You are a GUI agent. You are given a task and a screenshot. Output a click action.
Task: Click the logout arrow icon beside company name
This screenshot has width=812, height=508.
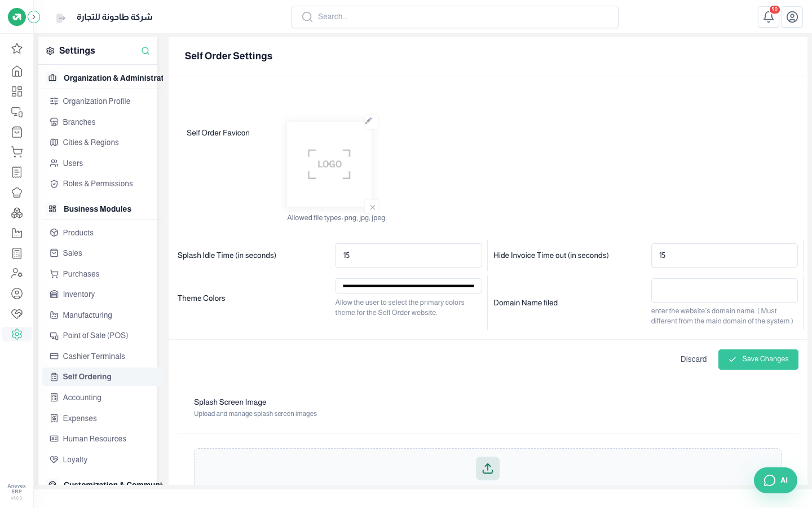[61, 18]
